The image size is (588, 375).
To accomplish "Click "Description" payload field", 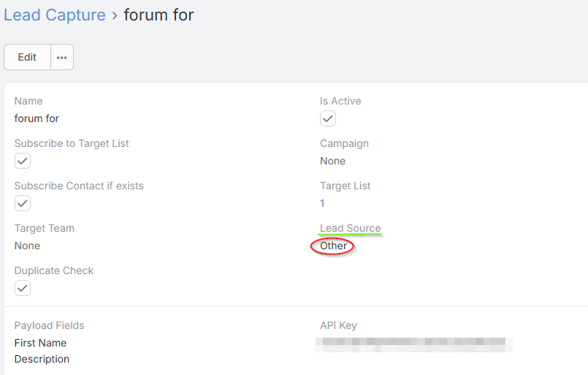I will tap(42, 359).
